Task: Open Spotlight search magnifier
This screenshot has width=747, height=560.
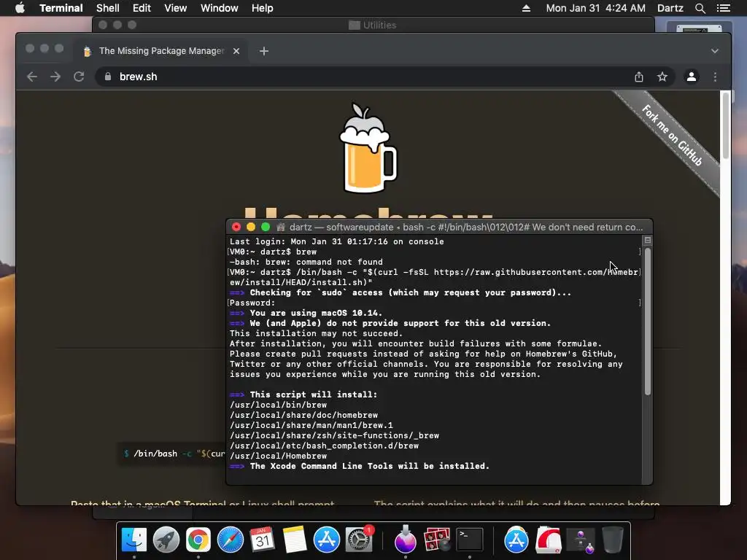Action: pos(700,8)
